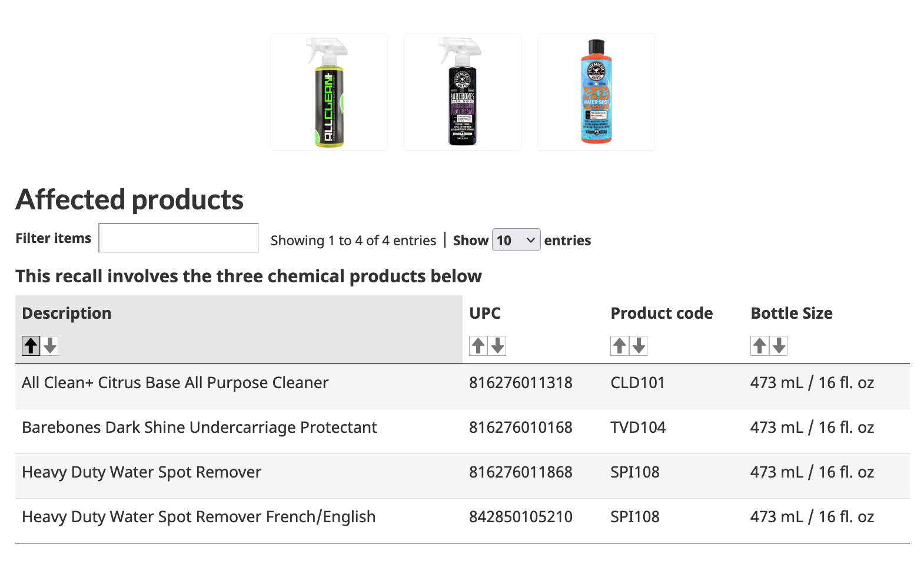Click the Description column header
This screenshot has width=924, height=564.
(x=67, y=313)
